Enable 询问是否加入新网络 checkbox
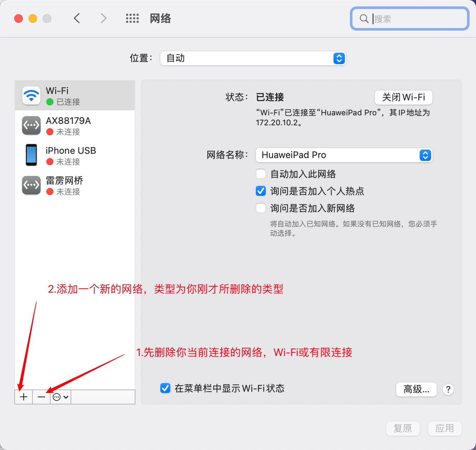The width and height of the screenshot is (476, 450). click(x=261, y=208)
